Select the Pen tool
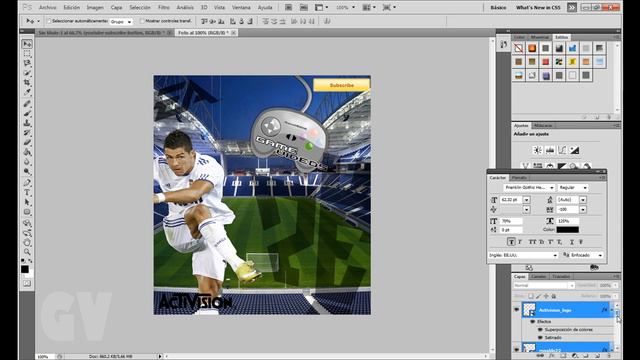Viewport: 640px width, 360px height. (x=27, y=183)
